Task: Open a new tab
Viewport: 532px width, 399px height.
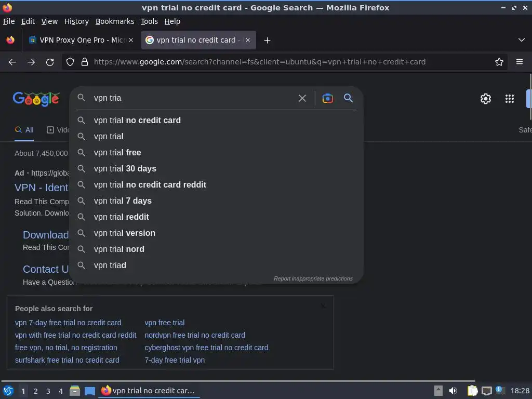Action: [x=268, y=41]
